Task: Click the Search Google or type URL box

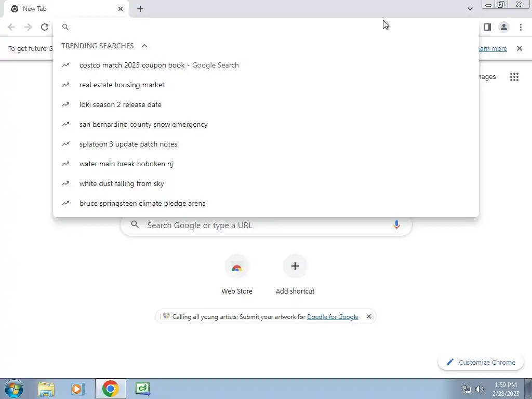Action: coord(266,225)
